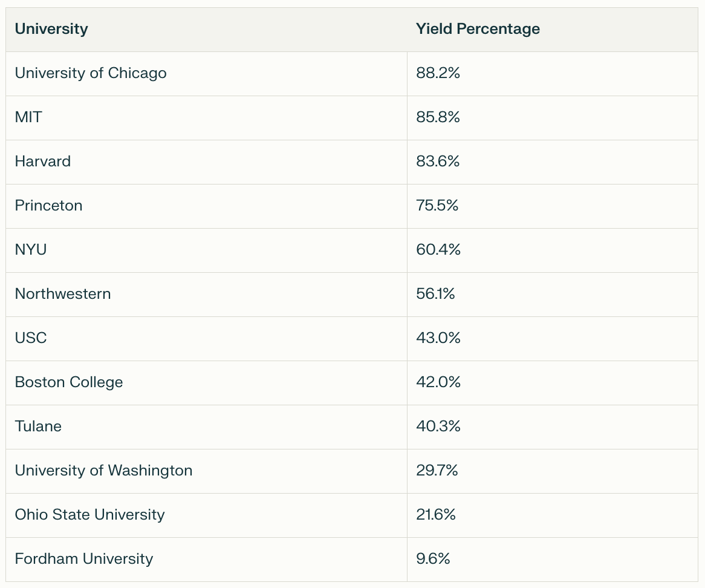
Task: Click the 29.7% yield value
Action: click(x=437, y=471)
